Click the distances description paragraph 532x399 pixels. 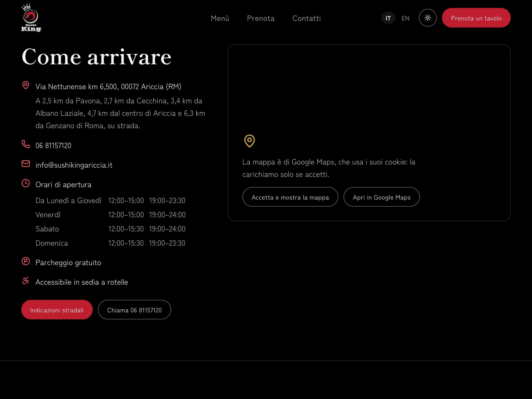point(120,113)
